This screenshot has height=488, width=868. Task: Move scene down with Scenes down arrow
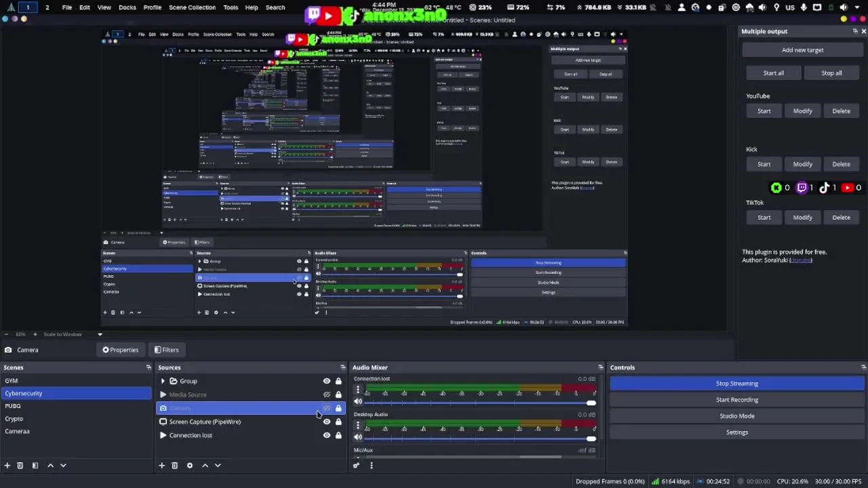tap(63, 466)
